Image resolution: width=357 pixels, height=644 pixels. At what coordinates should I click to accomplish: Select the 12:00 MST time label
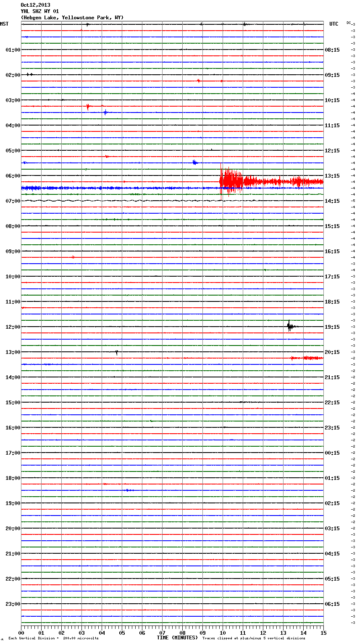point(13,327)
